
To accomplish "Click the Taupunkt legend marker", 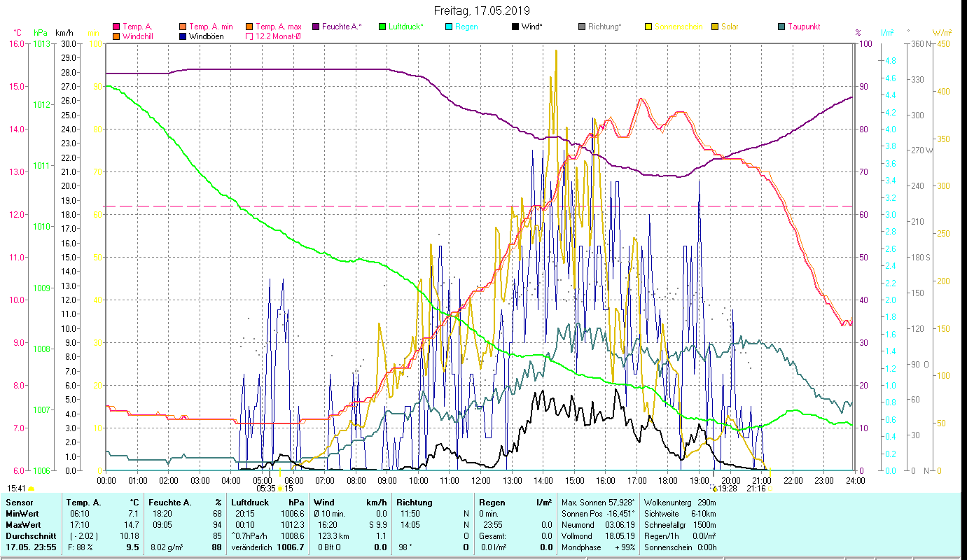I will 781,27.
